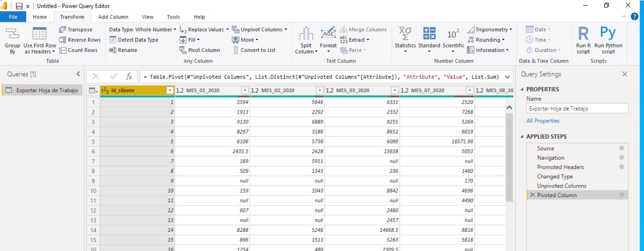
Task: Close the Query Settings pane
Action: [x=625, y=74]
